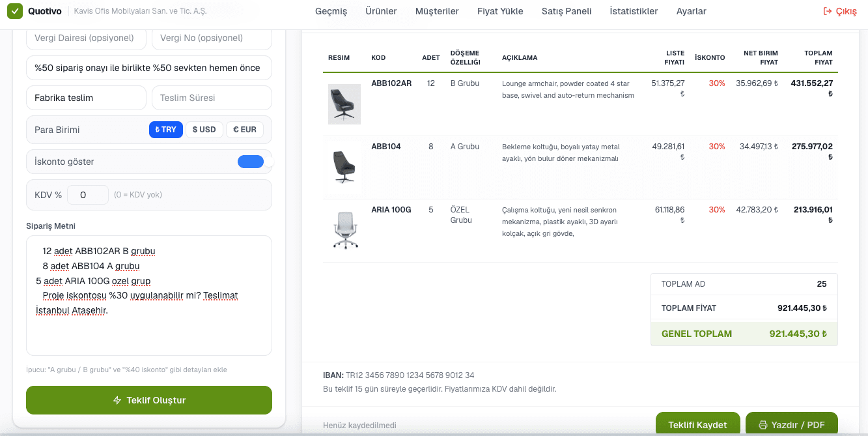Screen dimensions: 868x436
Task: Open the Geçmiş menu
Action: pos(331,11)
